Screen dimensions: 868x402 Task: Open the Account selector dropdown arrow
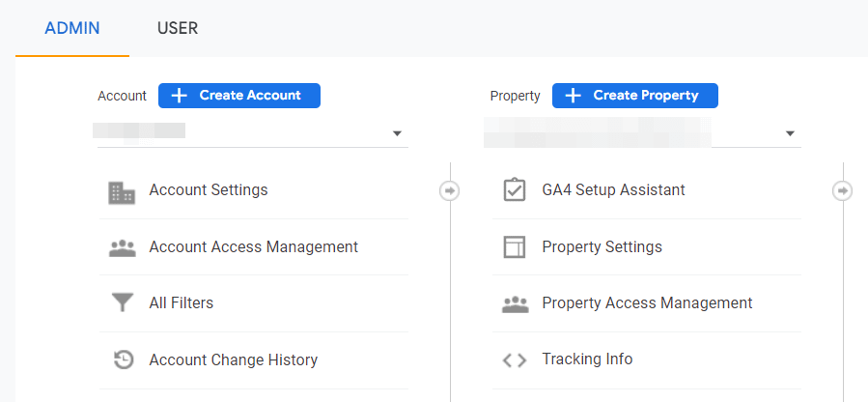click(397, 133)
